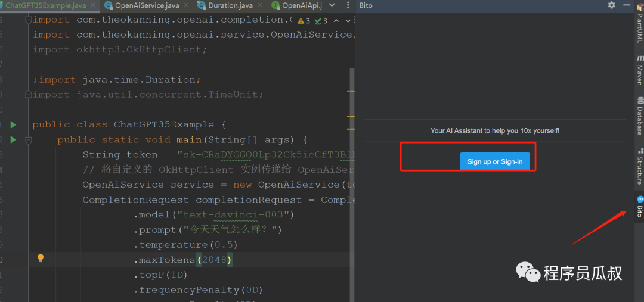Collapse the import block fold marker at top
Image resolution: width=644 pixels, height=302 pixels.
(x=29, y=20)
